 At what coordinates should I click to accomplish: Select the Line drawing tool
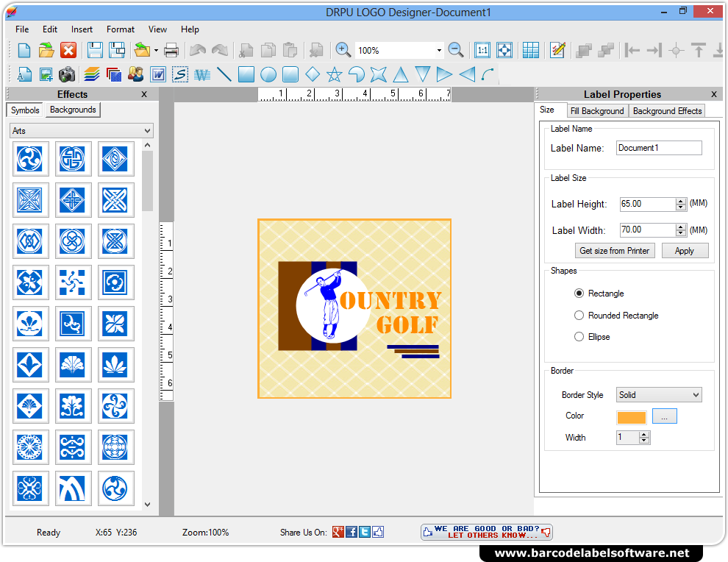tap(224, 74)
